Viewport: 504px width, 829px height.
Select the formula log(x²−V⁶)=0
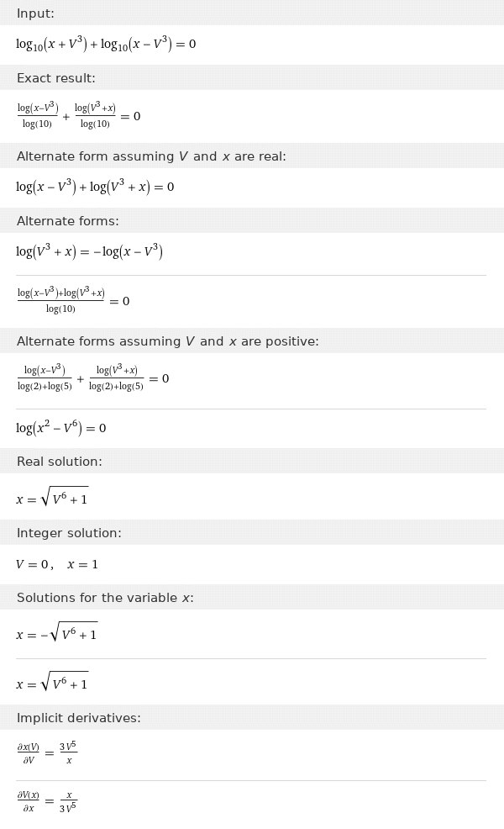[x=61, y=428]
